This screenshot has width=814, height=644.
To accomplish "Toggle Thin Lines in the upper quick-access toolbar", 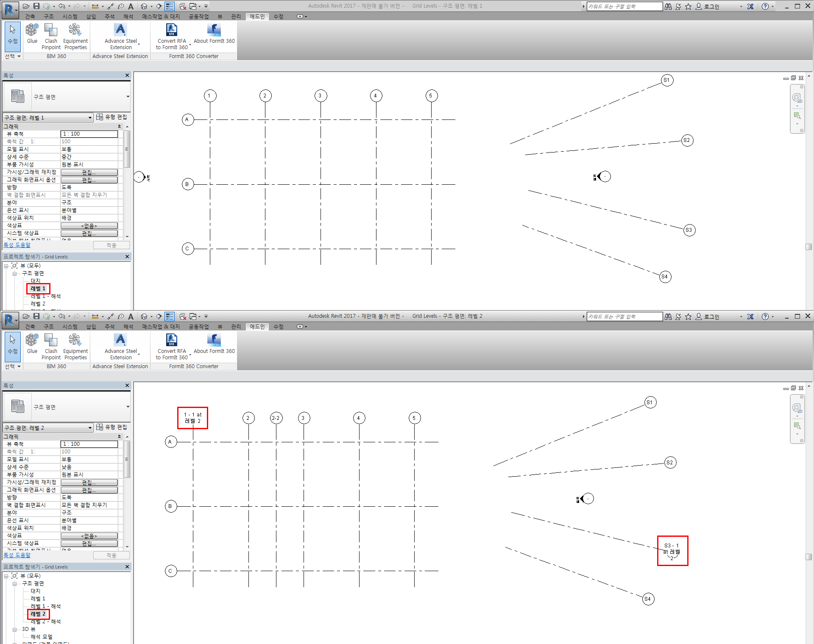I will (169, 6).
